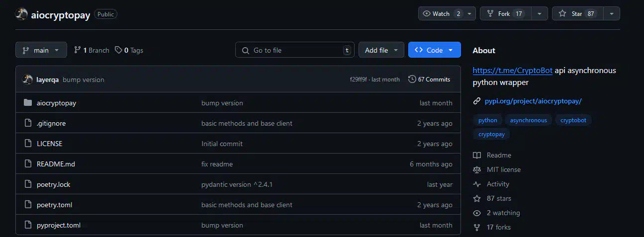The width and height of the screenshot is (644, 237).
Task: Open the Activity sidebar link
Action: pyautogui.click(x=498, y=184)
